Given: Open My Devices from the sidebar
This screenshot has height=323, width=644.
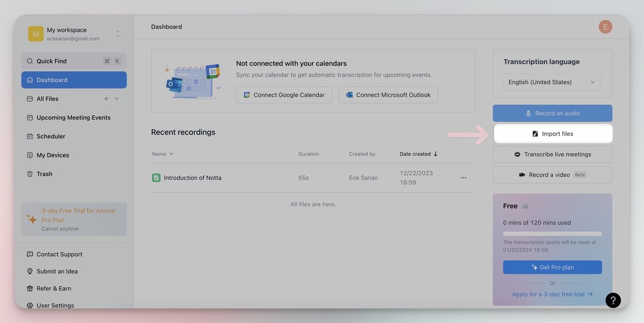Looking at the screenshot, I should pos(53,155).
